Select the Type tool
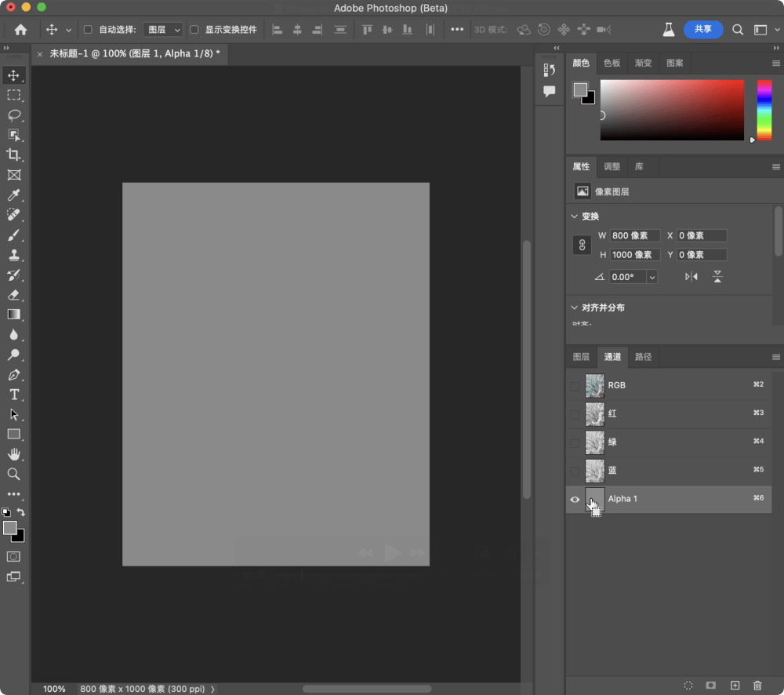Viewport: 784px width, 695px height. pyautogui.click(x=16, y=395)
